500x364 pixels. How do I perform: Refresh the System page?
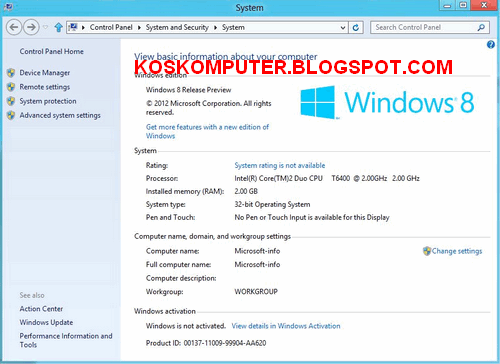[x=356, y=28]
